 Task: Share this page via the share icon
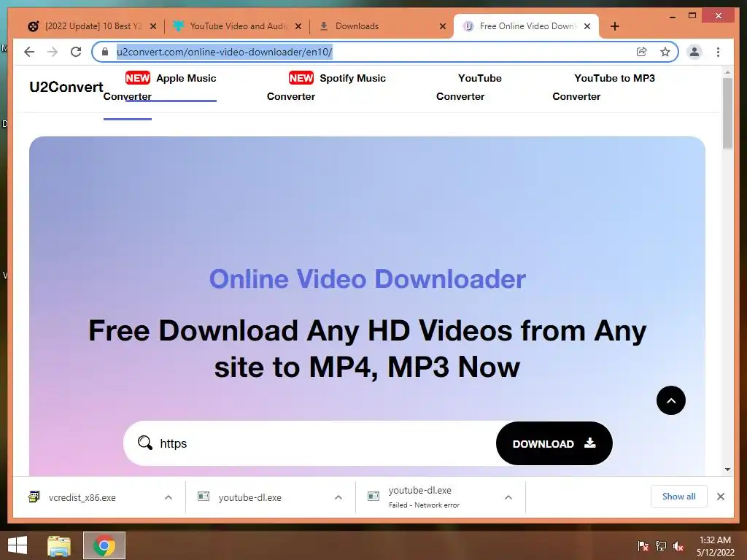pyautogui.click(x=642, y=52)
